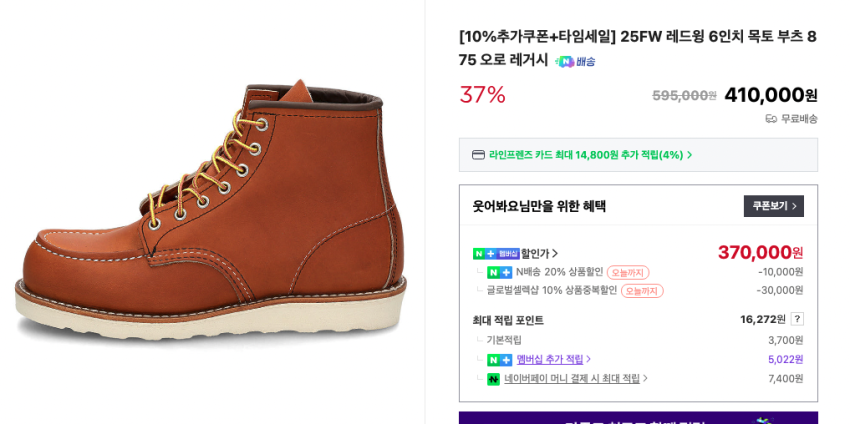Expand the 할인가 chevron arrow
Screen dimensions: 850x424
[555, 254]
